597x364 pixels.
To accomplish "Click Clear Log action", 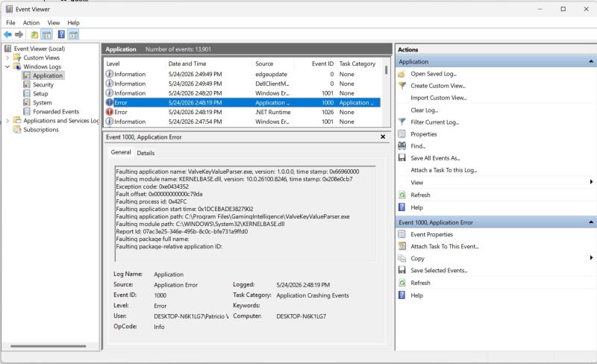I will (424, 110).
